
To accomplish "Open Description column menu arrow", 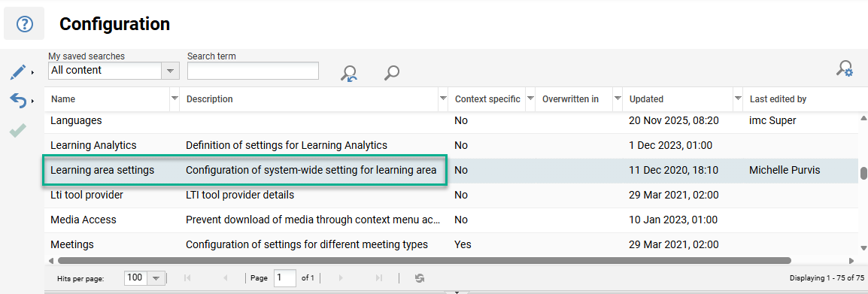I will [443, 98].
